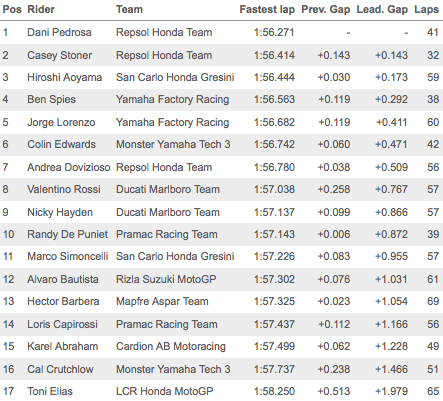Image resolution: width=443 pixels, height=401 pixels.
Task: Click Marco Simoncelli's row
Action: point(221,256)
